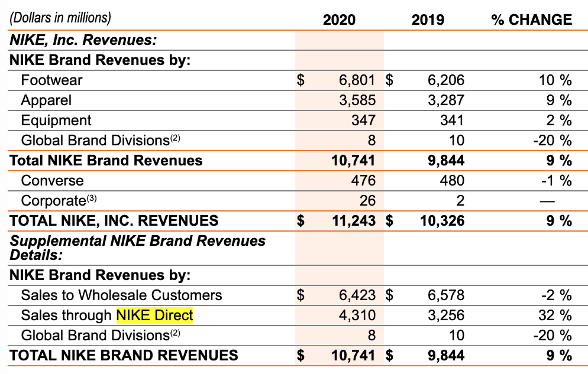
Task: Click the 4,310 NIKE Direct 2020 value
Action: coord(357,316)
